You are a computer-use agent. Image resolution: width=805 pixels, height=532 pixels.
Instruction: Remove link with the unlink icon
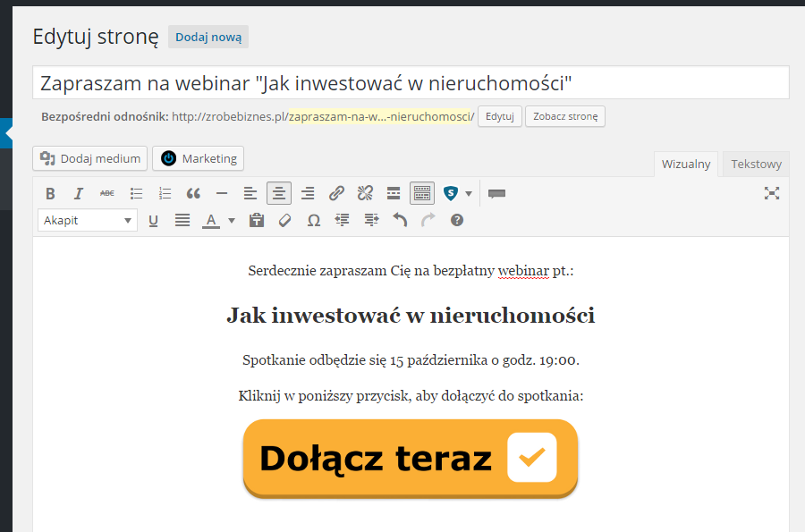(365, 193)
